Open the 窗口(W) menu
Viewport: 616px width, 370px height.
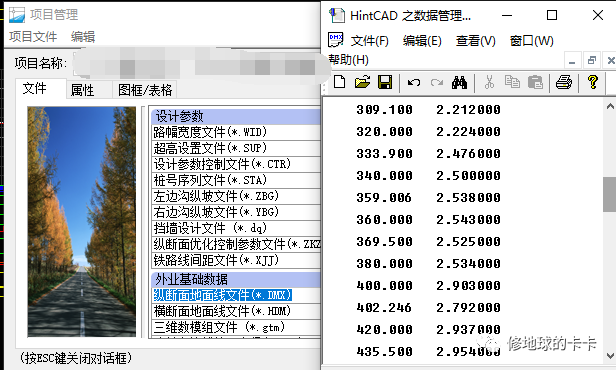click(532, 41)
